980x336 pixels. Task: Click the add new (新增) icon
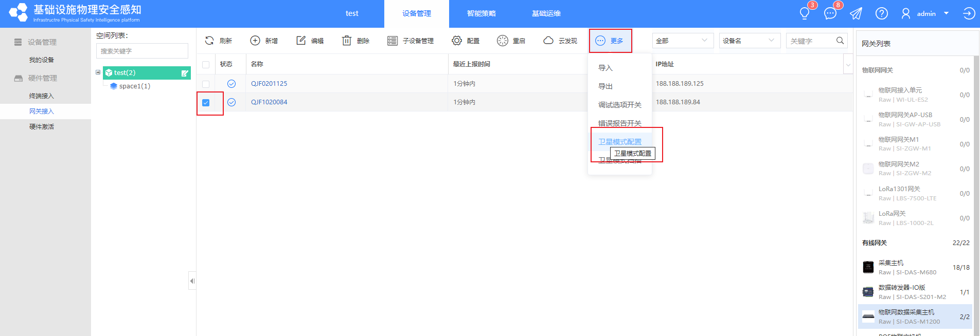pos(255,41)
